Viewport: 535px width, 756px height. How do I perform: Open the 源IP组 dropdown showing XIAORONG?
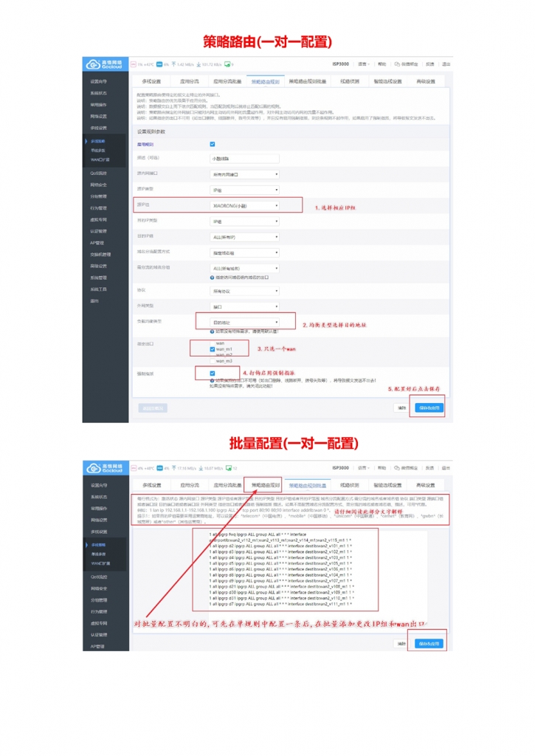(244, 206)
